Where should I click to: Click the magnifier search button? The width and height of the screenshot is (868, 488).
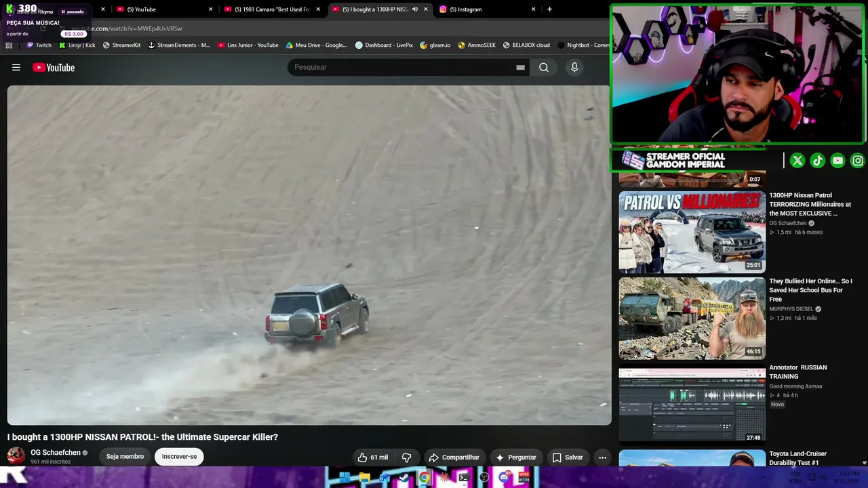(x=544, y=67)
